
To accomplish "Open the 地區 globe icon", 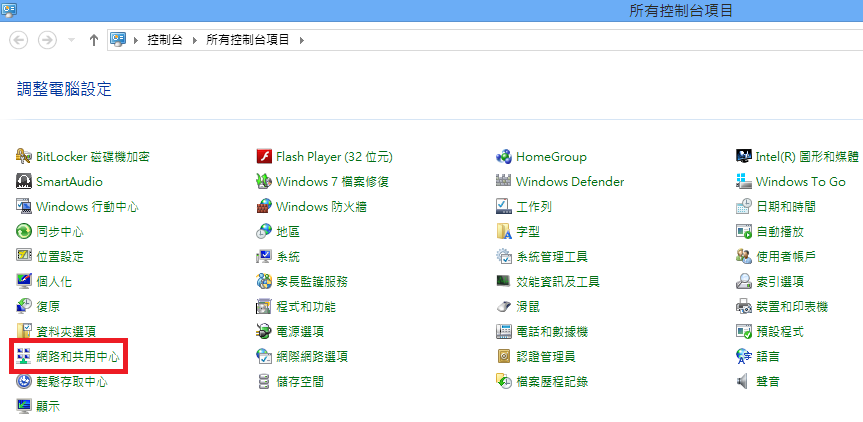I will point(264,232).
